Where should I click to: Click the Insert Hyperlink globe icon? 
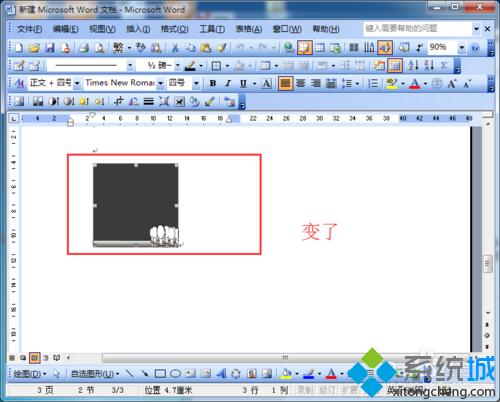point(289,48)
